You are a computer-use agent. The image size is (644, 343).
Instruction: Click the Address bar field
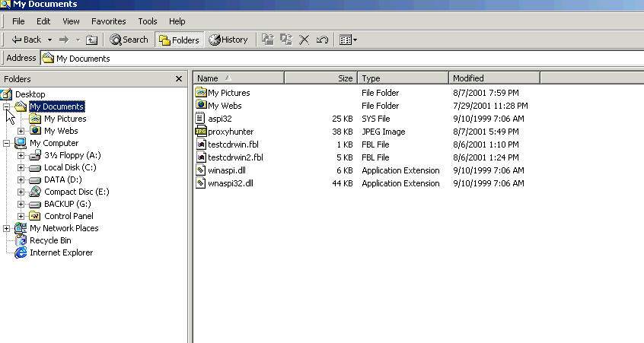(x=342, y=59)
